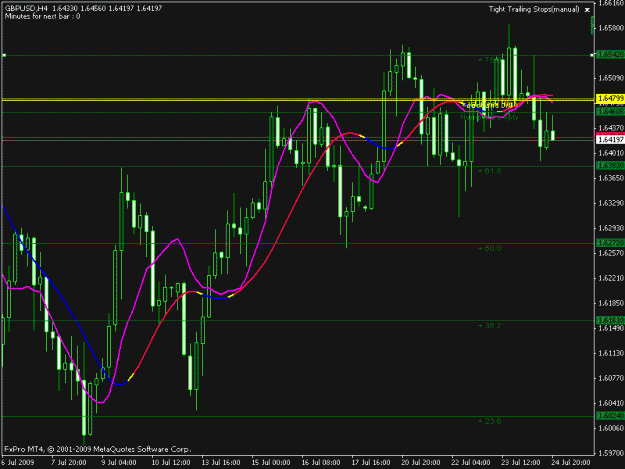Viewport: 625px width, 469px height.
Task: Click the 1.62930 price scale value
Action: click(x=611, y=228)
